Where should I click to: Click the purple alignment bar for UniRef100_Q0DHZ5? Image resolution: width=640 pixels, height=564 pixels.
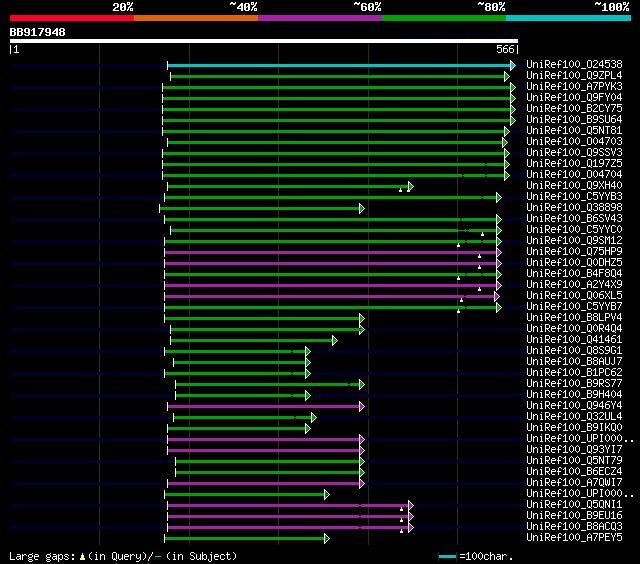(x=331, y=264)
